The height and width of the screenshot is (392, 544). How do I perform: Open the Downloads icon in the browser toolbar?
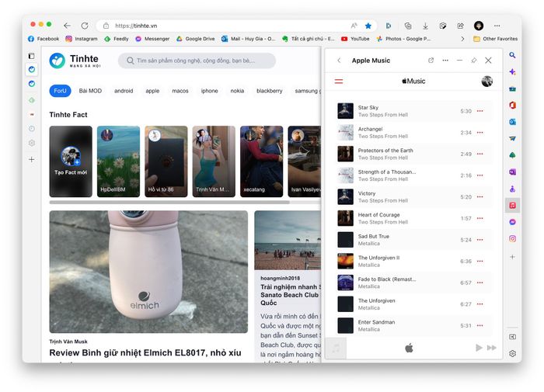tap(425, 26)
